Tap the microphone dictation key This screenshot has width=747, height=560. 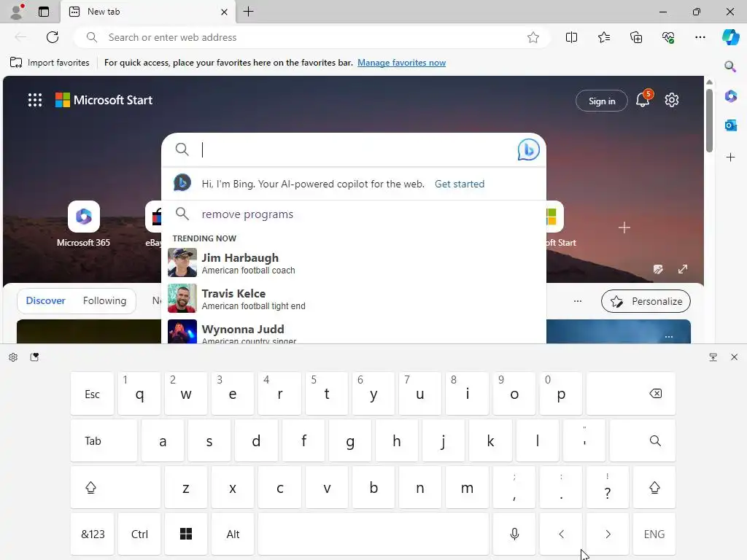click(x=514, y=534)
